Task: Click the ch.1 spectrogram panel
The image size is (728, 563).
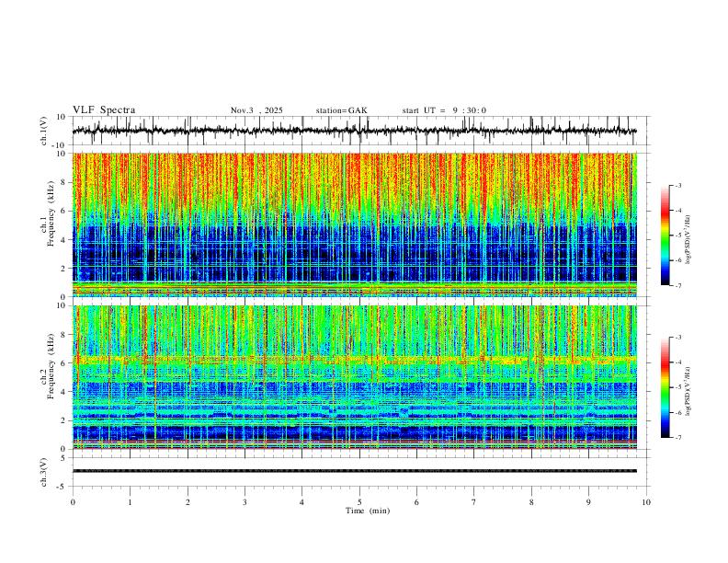Action: coord(355,224)
